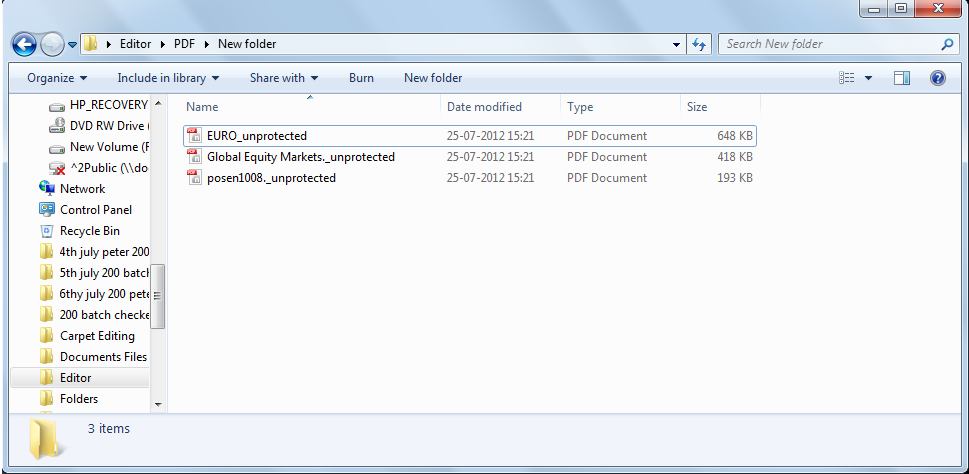The image size is (969, 474).
Task: Click the New Volume drive icon
Action: (57, 148)
